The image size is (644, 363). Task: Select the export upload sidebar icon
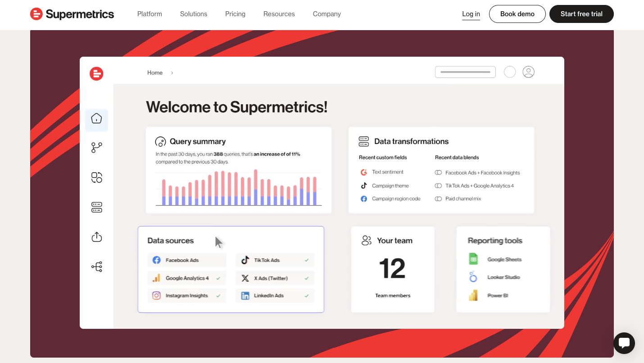point(96,237)
